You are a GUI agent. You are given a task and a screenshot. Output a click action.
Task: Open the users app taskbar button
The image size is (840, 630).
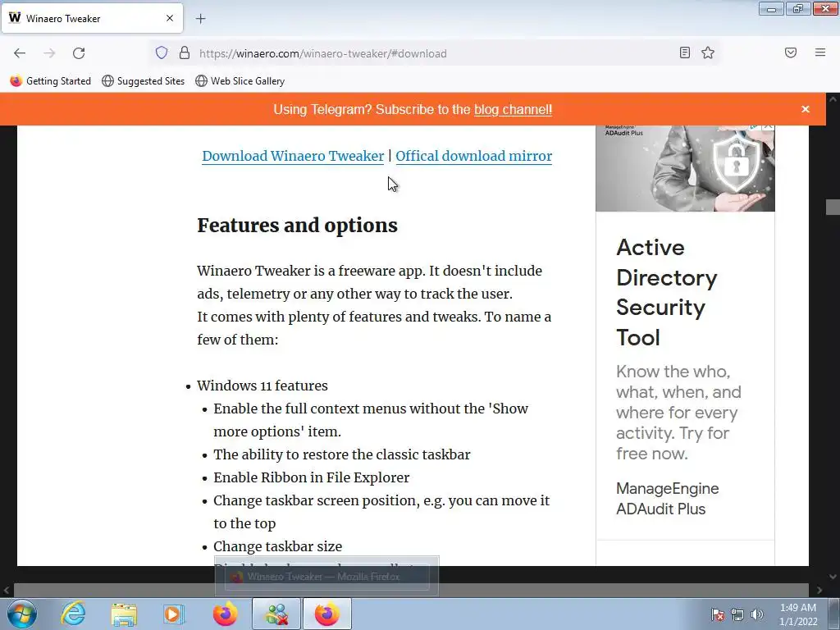tap(276, 614)
